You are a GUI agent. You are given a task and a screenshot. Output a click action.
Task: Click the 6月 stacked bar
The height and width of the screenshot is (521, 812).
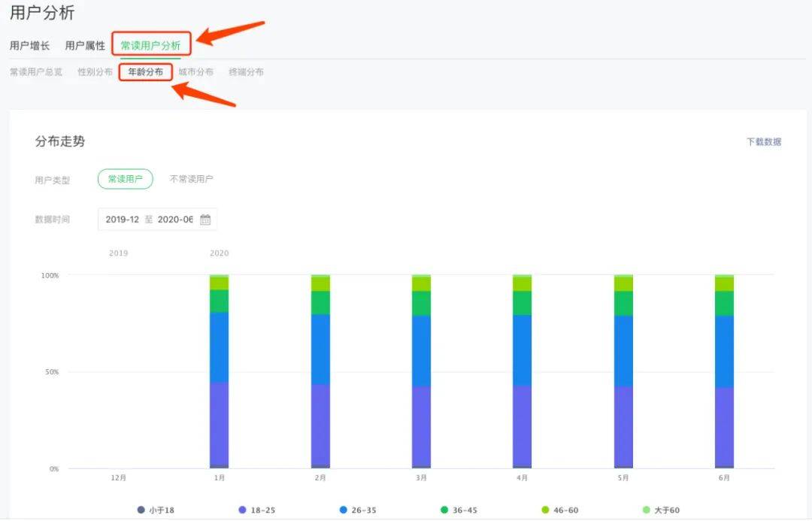[725, 371]
